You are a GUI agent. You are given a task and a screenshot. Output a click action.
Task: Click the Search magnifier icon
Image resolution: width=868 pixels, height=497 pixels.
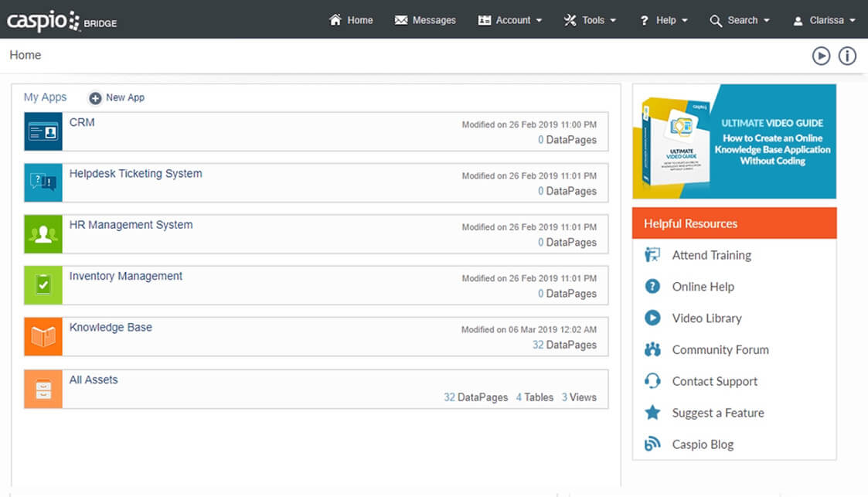tap(716, 21)
